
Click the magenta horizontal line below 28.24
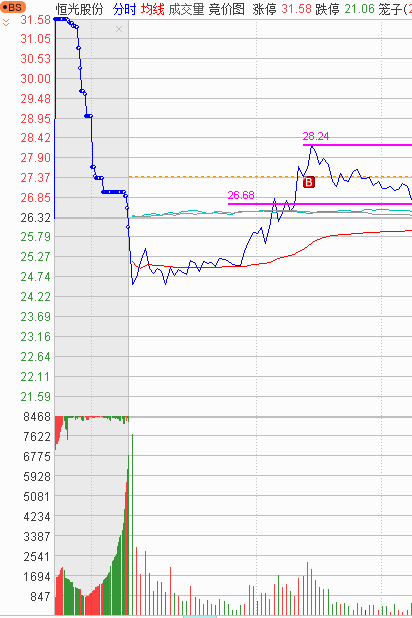[x=357, y=145]
